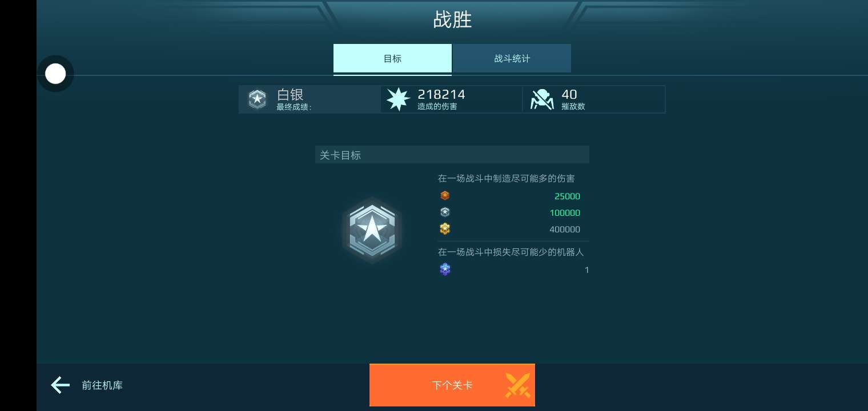Select the bronze medal icon for 25000
The height and width of the screenshot is (411, 868).
click(445, 196)
